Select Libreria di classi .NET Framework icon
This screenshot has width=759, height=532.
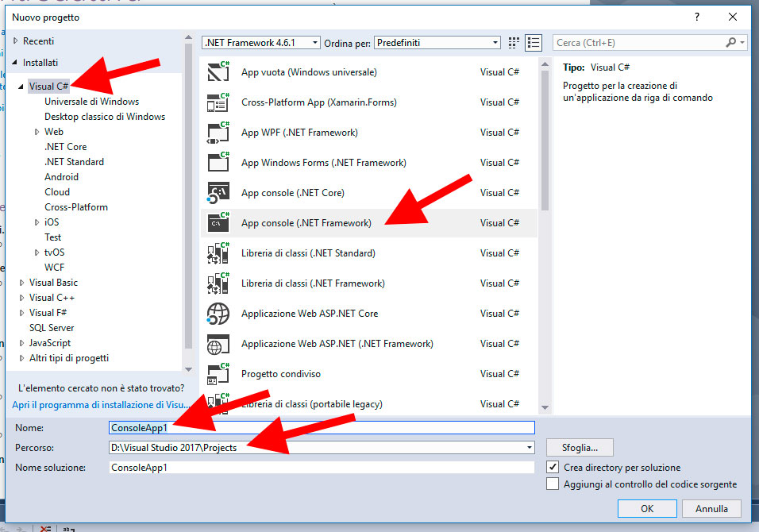pos(218,283)
